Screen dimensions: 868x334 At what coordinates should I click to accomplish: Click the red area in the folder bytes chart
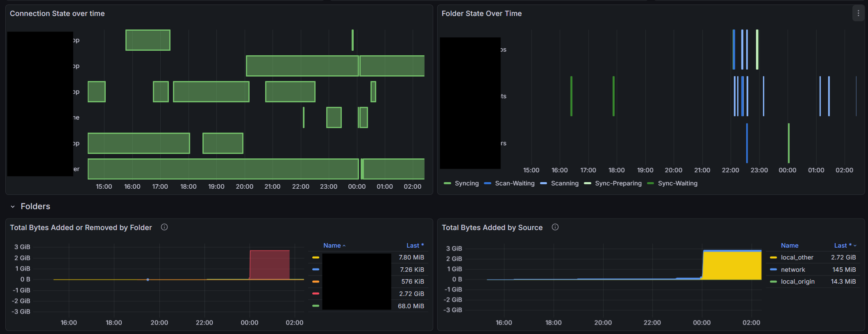point(269,265)
